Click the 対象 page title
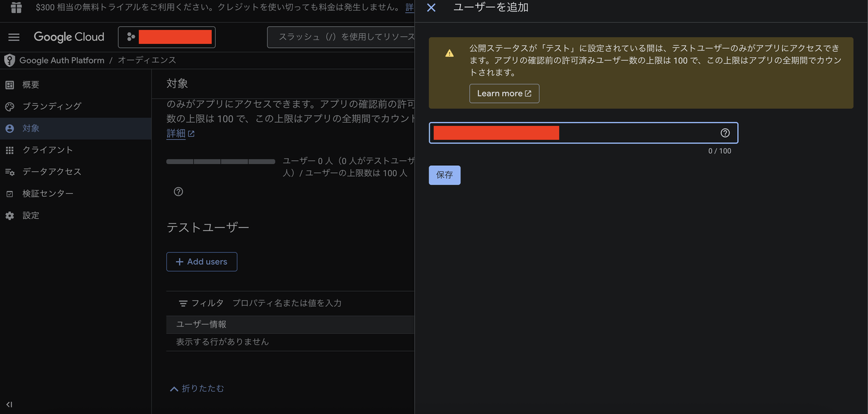Screen dimensions: 868x414 click(177, 83)
